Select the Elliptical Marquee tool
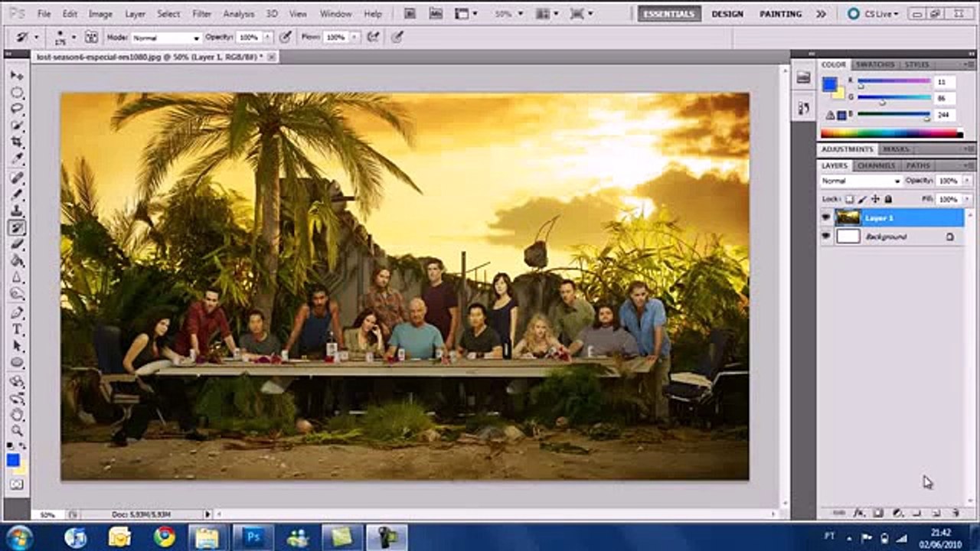This screenshot has height=551, width=980. click(x=17, y=93)
